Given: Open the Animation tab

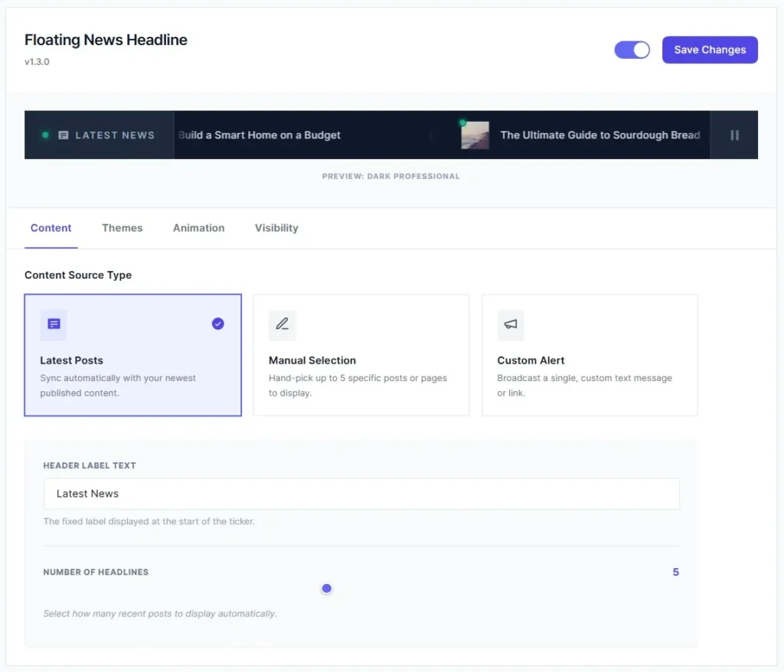Looking at the screenshot, I should click(x=199, y=228).
